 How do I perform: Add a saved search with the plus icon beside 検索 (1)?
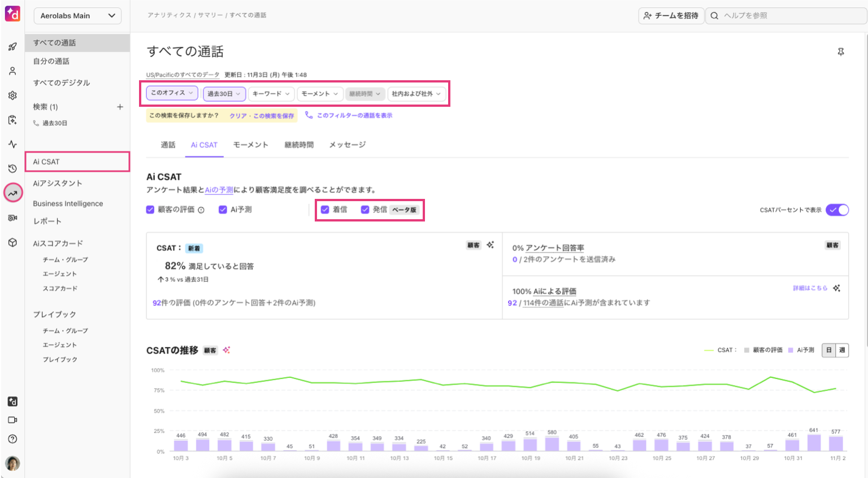coord(120,107)
